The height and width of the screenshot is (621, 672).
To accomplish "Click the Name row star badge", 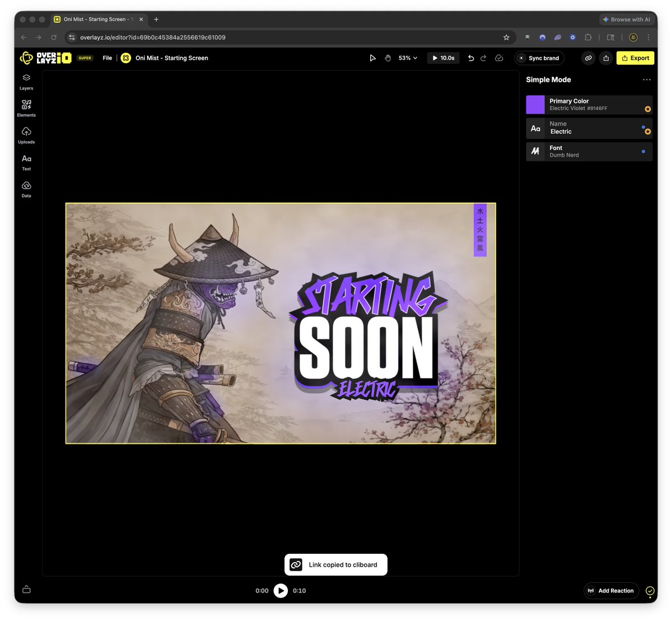I will [648, 132].
